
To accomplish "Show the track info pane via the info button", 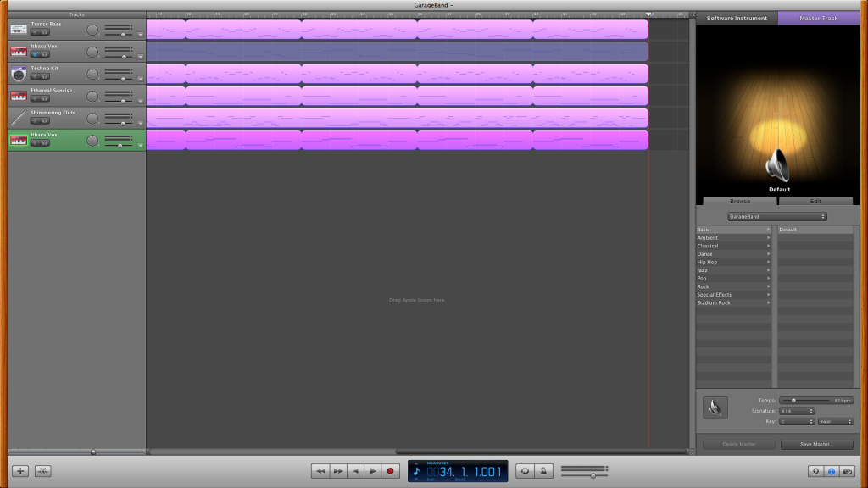I will [x=832, y=471].
